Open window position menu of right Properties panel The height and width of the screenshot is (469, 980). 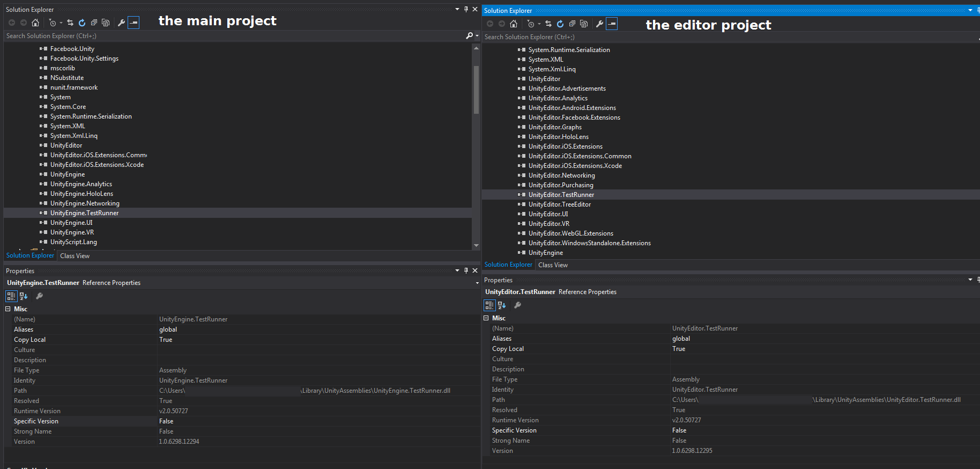pos(970,280)
